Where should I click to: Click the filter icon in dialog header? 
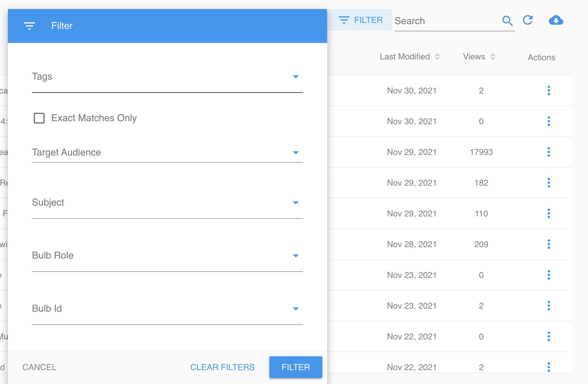(29, 26)
